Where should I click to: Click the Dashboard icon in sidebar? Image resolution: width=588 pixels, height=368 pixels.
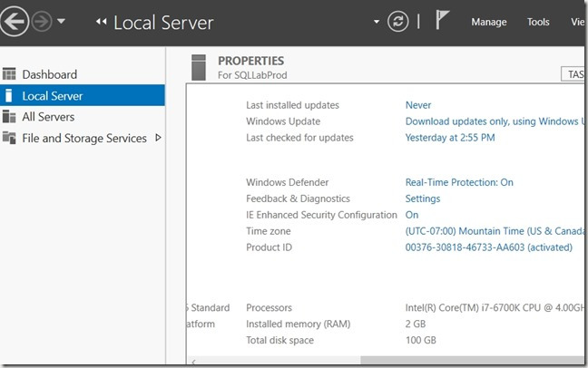9,74
